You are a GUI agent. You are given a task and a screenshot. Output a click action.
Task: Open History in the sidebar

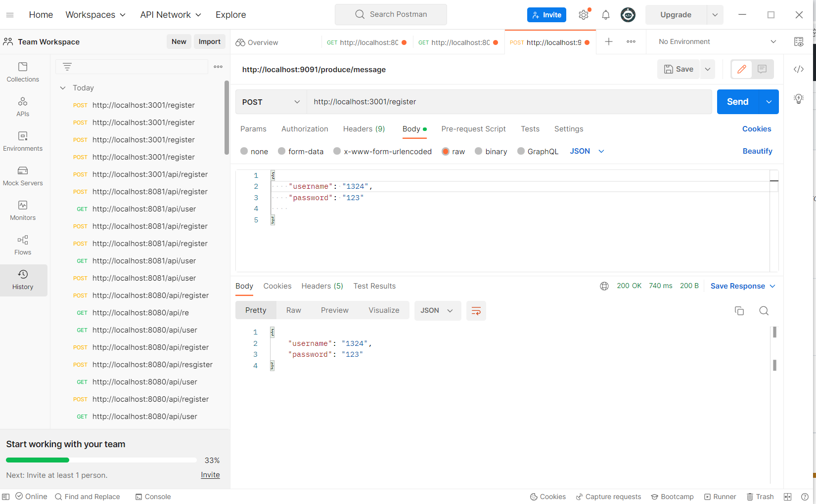point(23,280)
